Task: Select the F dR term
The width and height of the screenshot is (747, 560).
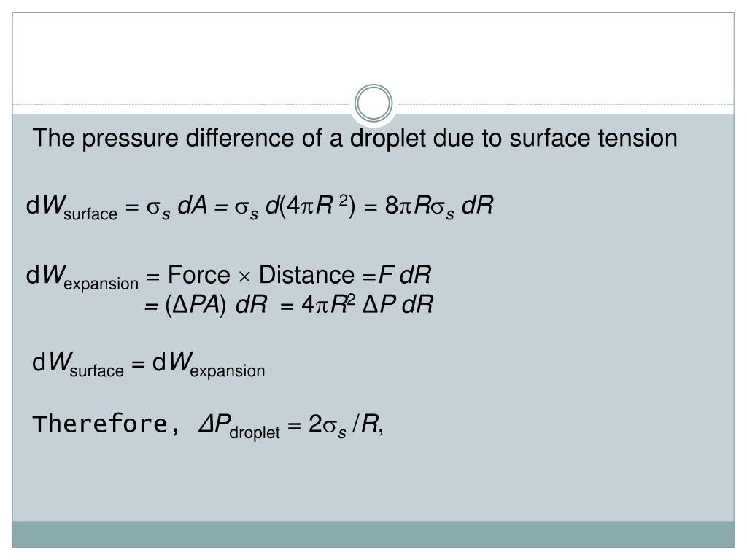Action: [x=404, y=275]
